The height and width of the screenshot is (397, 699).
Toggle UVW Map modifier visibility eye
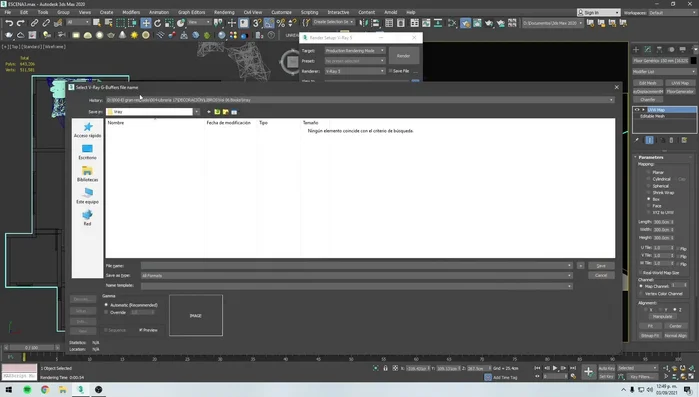click(637, 110)
